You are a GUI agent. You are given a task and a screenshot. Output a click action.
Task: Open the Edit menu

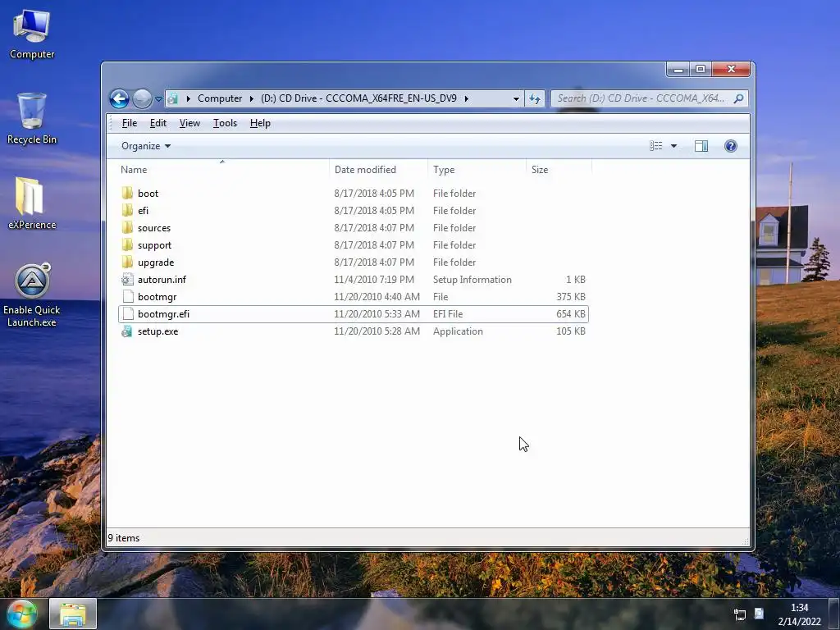158,123
